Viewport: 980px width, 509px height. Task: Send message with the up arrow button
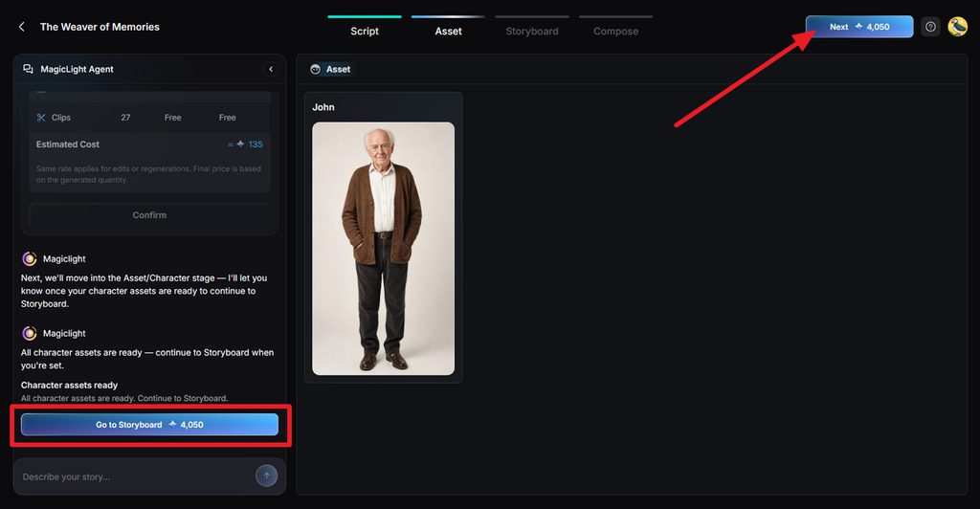coord(266,476)
